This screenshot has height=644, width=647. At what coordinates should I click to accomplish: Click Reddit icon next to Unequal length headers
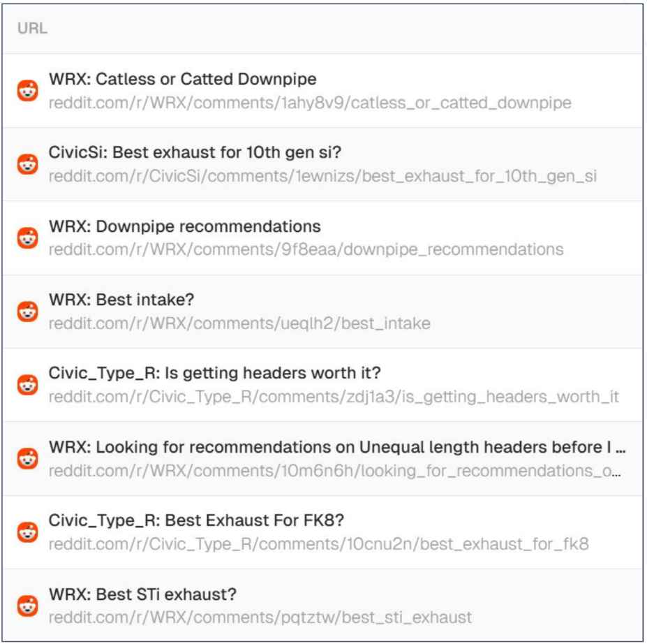[28, 458]
